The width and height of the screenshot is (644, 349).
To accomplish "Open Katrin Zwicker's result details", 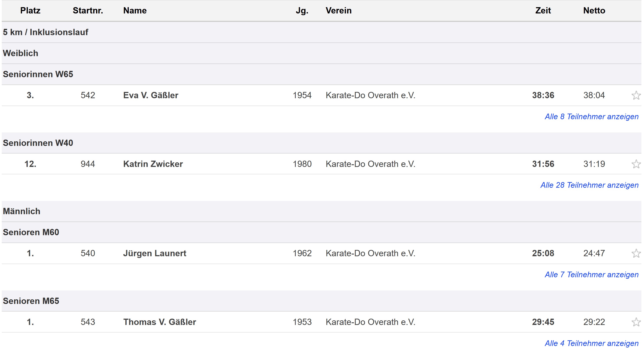I will (x=153, y=164).
